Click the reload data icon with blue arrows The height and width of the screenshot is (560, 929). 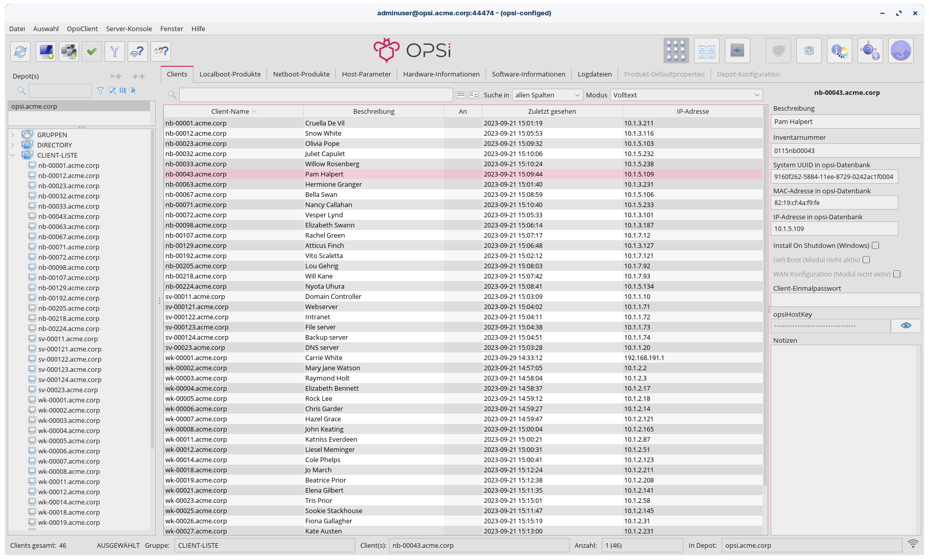[20, 52]
